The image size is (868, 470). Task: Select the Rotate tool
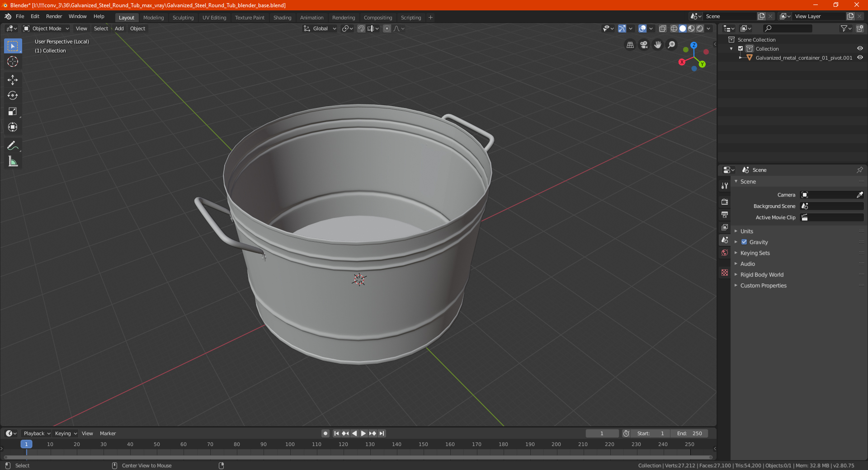[x=13, y=96]
